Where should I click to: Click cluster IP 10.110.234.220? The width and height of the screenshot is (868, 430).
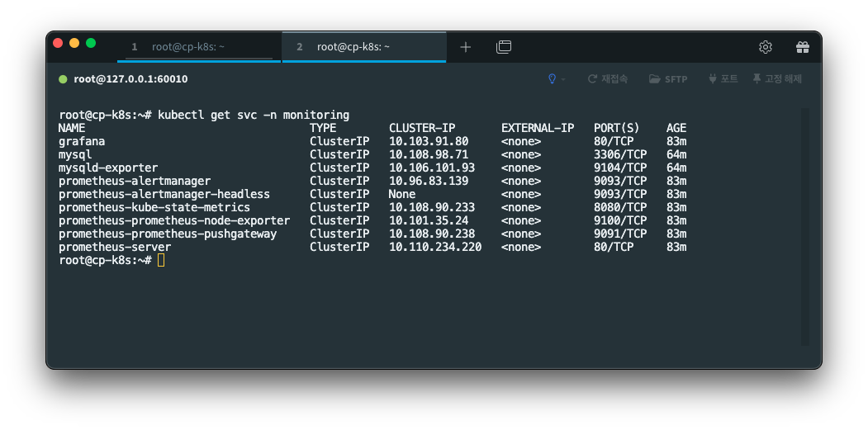[x=435, y=248]
